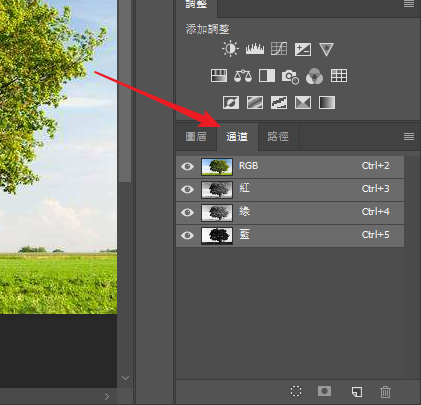The height and width of the screenshot is (405, 421).
Task: Add a Curves adjustment
Action: pos(279,49)
